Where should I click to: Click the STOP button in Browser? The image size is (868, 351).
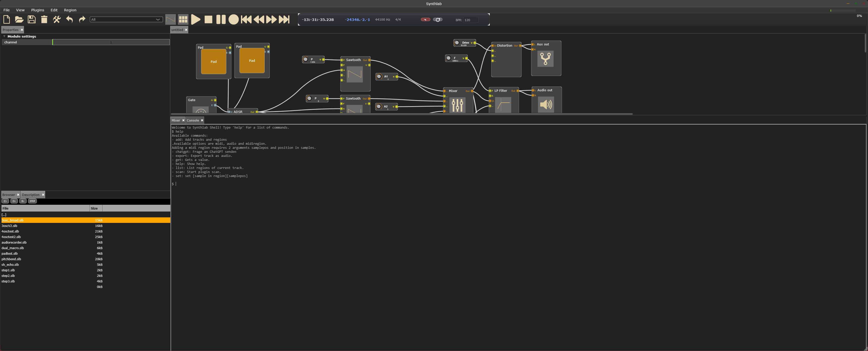[x=32, y=201]
